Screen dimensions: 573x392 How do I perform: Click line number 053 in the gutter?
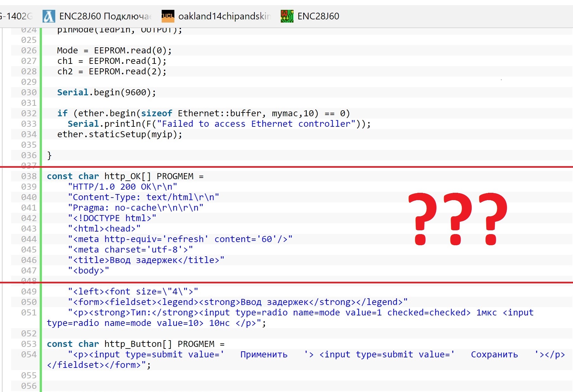pyautogui.click(x=29, y=344)
